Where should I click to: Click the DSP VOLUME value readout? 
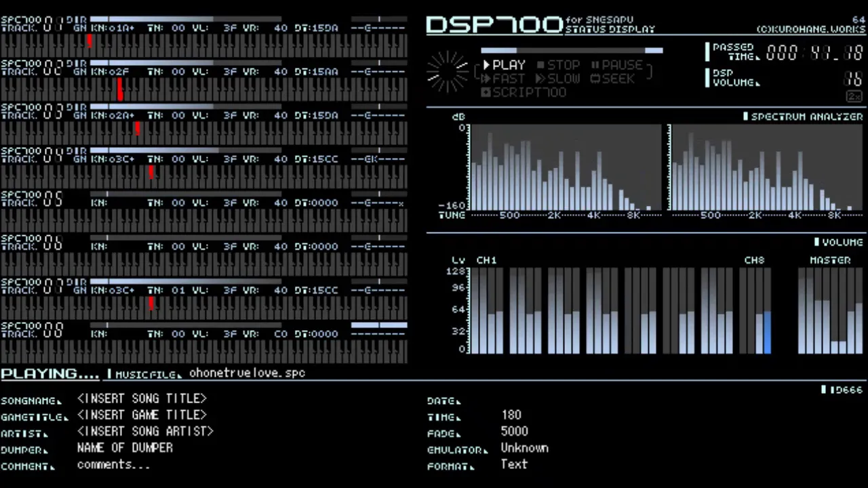(x=853, y=79)
